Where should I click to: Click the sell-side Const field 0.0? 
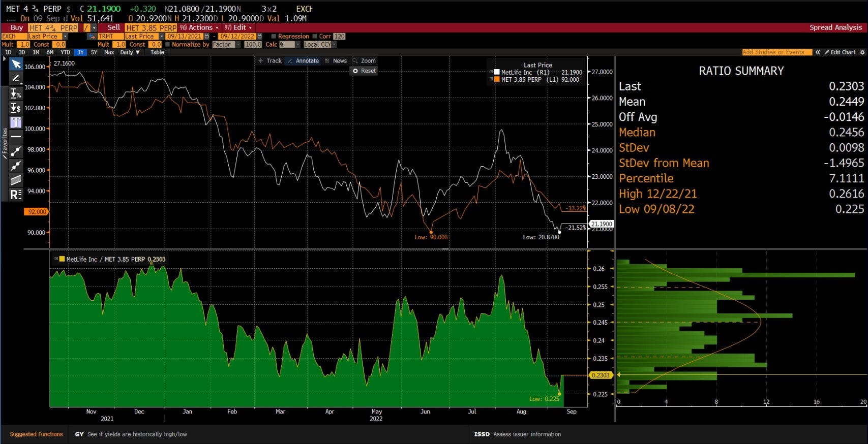(x=155, y=45)
